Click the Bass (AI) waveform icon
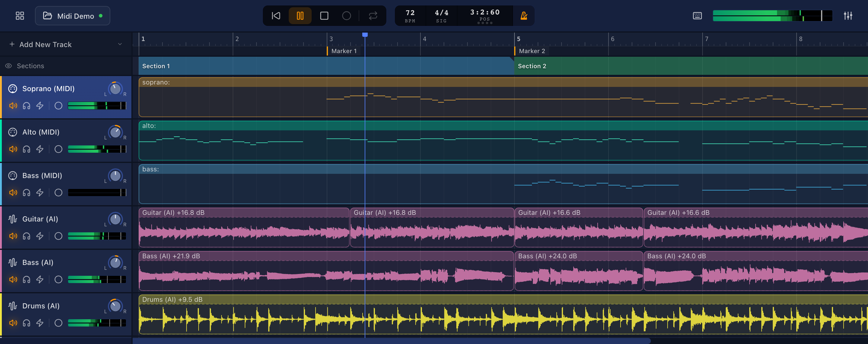The width and height of the screenshot is (868, 344). (x=12, y=263)
